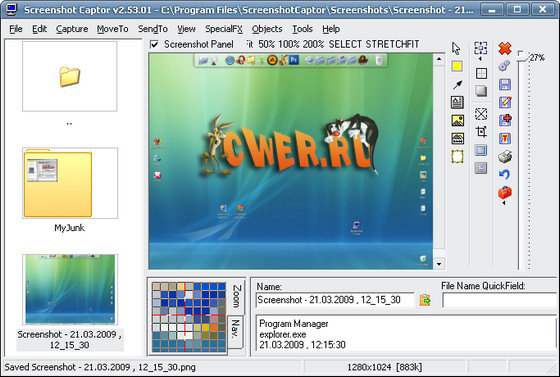Expand the arrow below the red toolbox

click(x=504, y=203)
